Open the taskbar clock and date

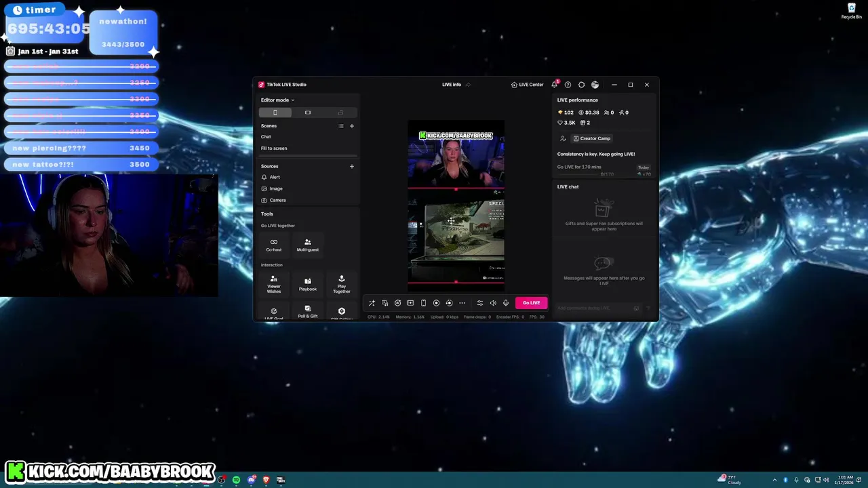[x=844, y=480]
